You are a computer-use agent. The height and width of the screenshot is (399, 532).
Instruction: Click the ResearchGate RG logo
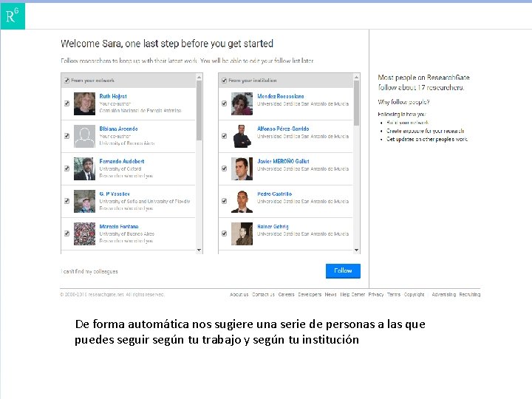point(13,16)
